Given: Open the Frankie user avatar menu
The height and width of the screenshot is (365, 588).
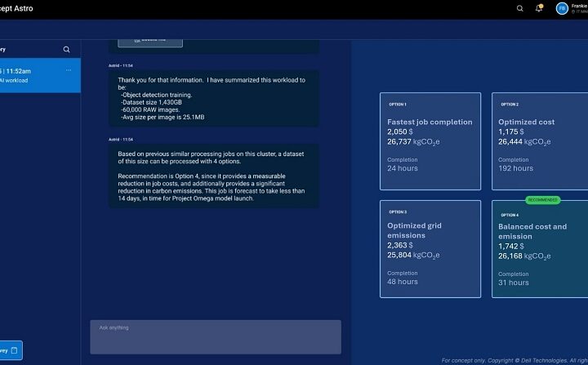Looking at the screenshot, I should (x=562, y=8).
